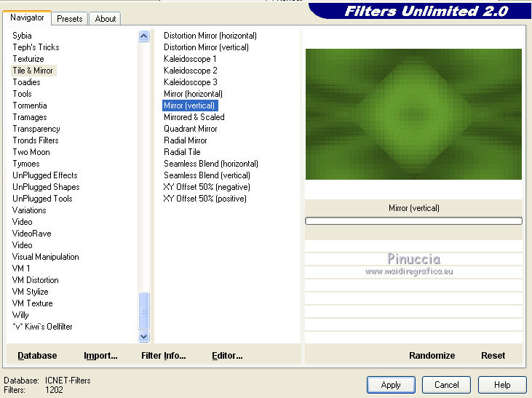Choose XY Offset 50% (negative) filter
The image size is (532, 398).
click(x=207, y=187)
